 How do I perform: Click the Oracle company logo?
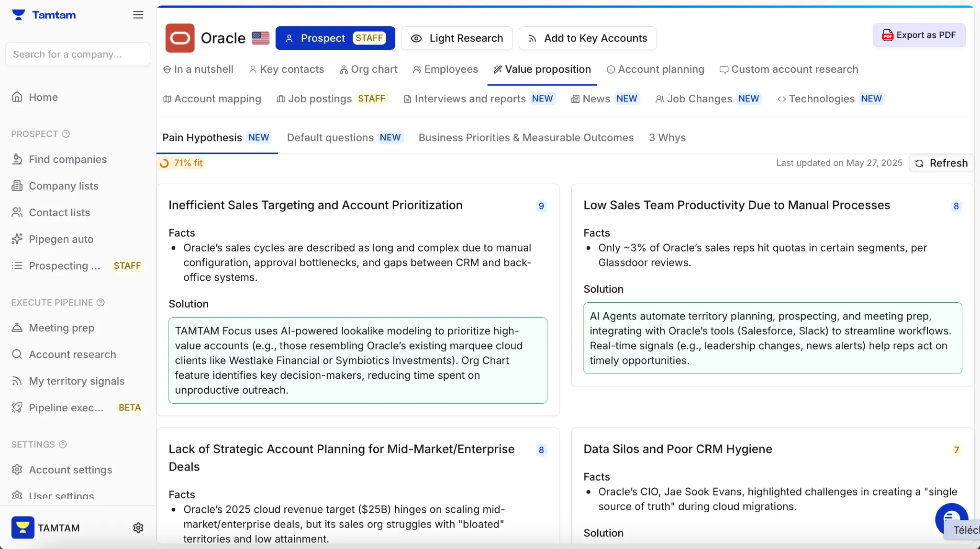pyautogui.click(x=180, y=38)
